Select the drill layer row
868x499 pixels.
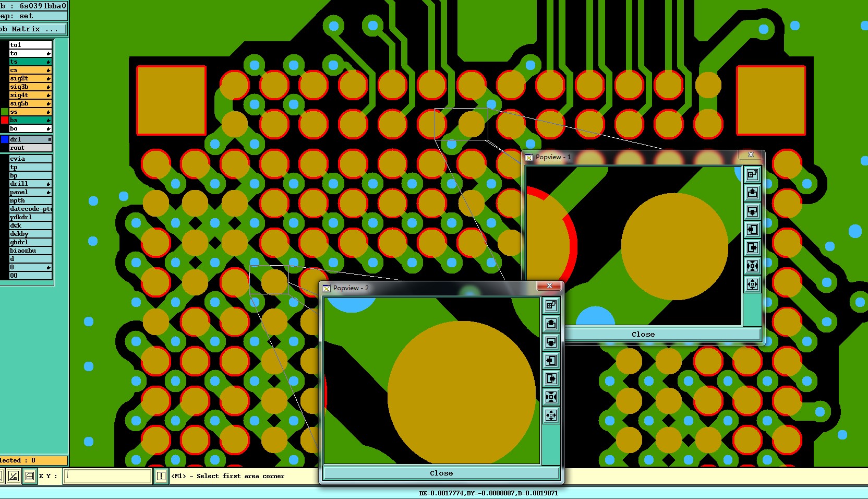coord(31,184)
